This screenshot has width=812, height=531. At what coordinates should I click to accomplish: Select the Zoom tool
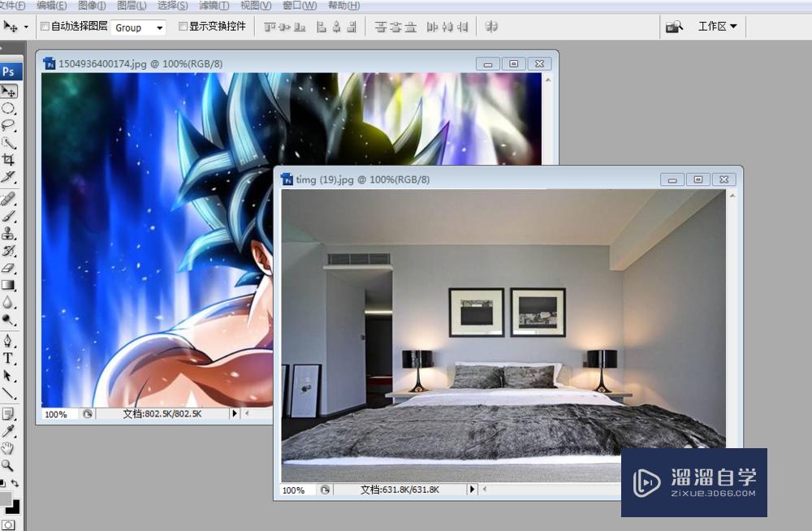[8, 465]
